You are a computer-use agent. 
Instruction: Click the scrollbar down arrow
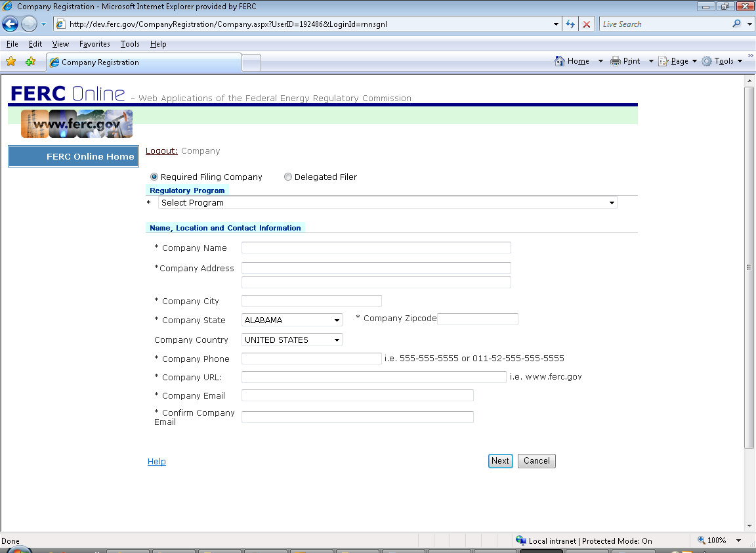[x=749, y=526]
